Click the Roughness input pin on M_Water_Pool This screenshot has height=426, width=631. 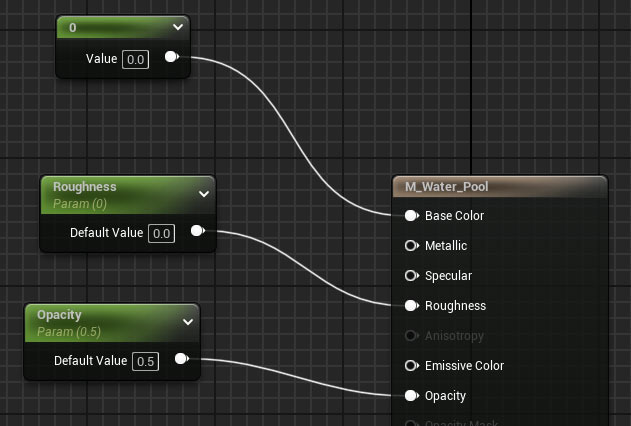[411, 306]
